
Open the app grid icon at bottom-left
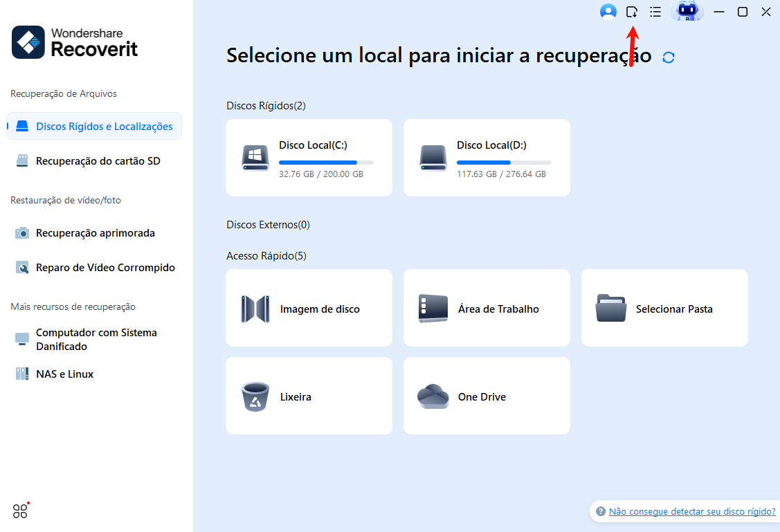coord(20,511)
